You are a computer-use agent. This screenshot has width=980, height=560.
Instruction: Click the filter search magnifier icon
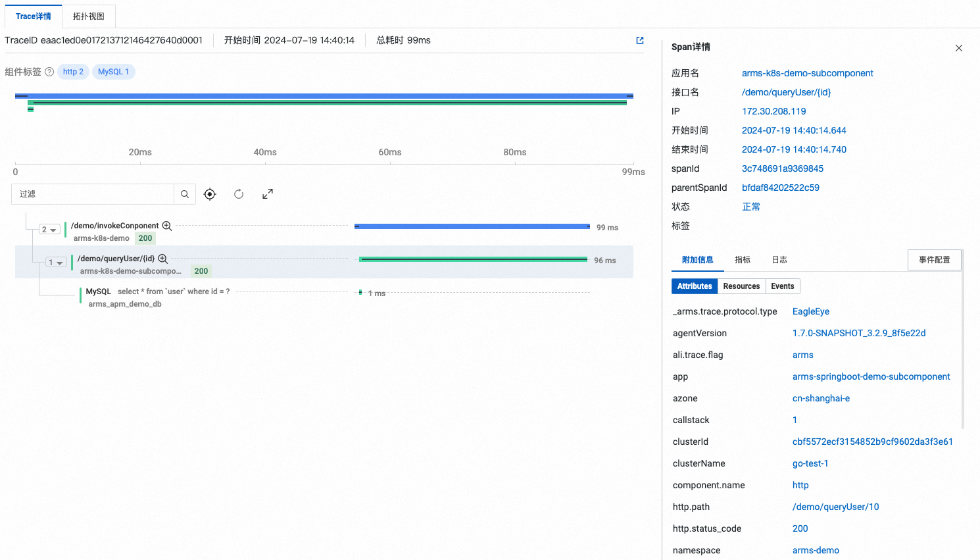pos(185,194)
